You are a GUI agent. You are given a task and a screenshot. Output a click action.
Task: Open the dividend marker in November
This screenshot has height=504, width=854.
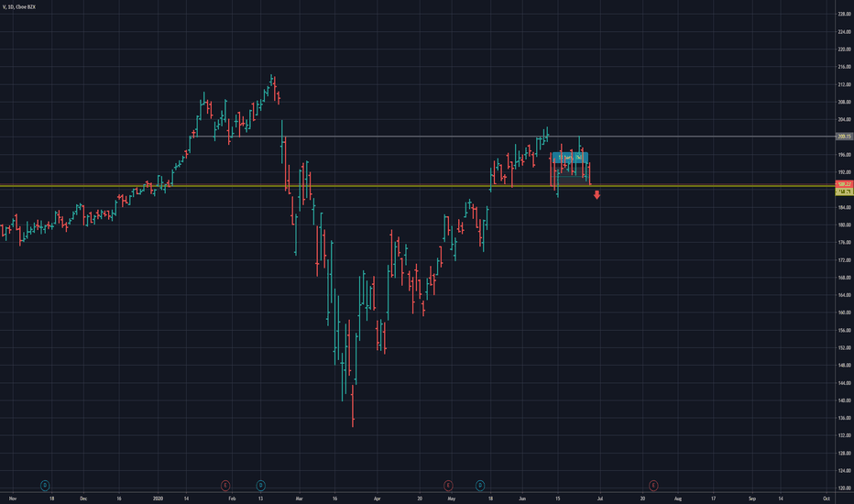pos(45,485)
